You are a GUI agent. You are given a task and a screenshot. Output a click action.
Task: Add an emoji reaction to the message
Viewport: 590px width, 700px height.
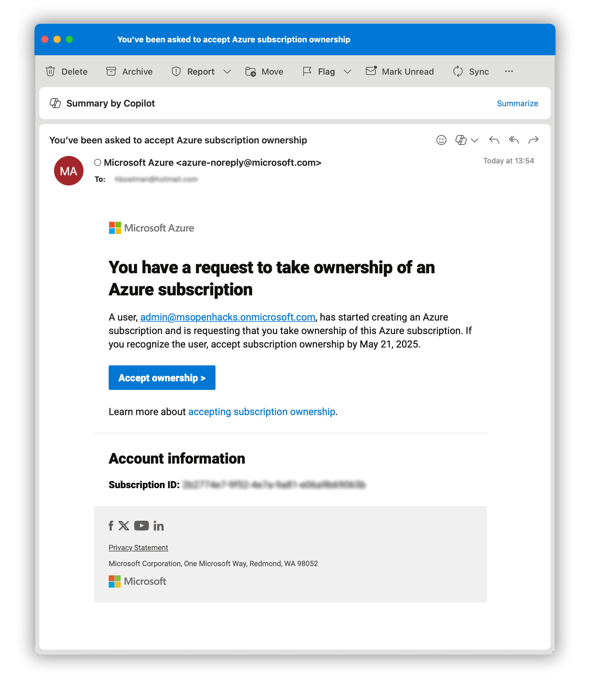click(x=441, y=140)
